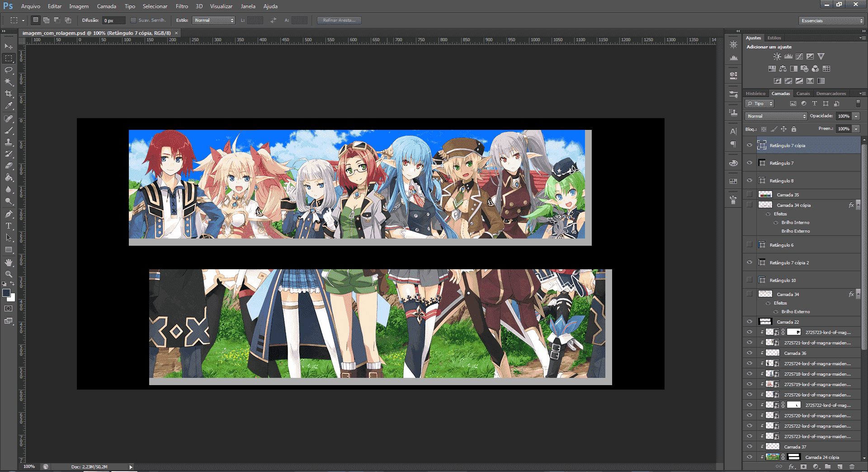
Task: Add a Hue/Saturation adjustment
Action: click(x=772, y=69)
